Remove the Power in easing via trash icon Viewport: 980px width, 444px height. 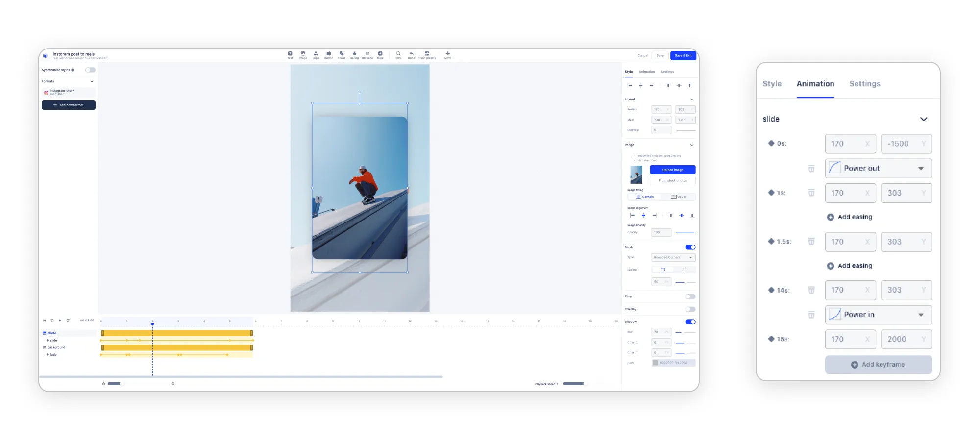coord(811,315)
